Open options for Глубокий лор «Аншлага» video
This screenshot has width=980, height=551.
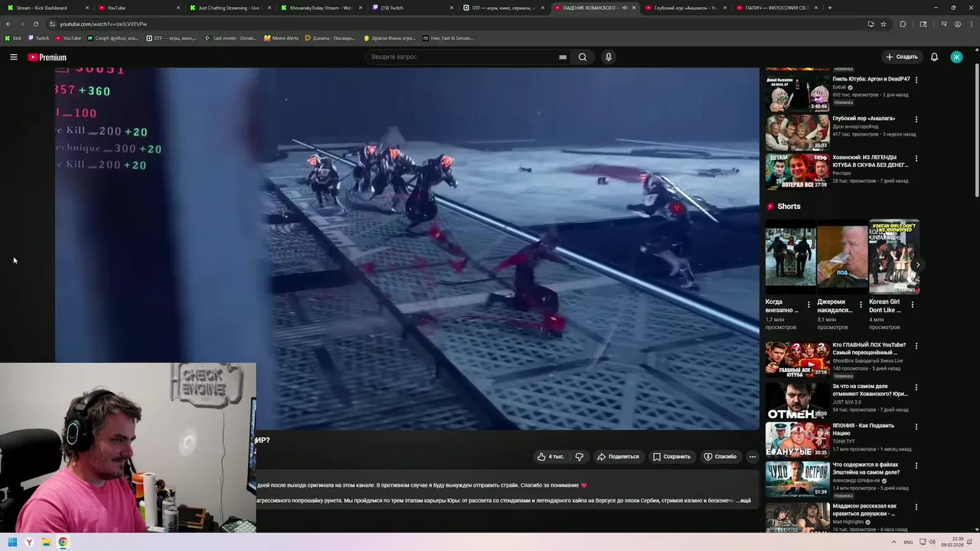[x=916, y=119]
